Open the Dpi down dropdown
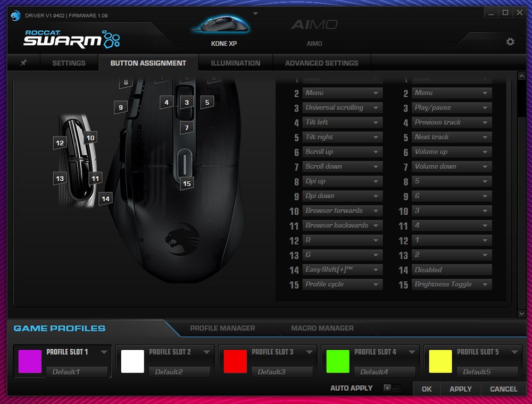This screenshot has width=532, height=404. coord(342,196)
